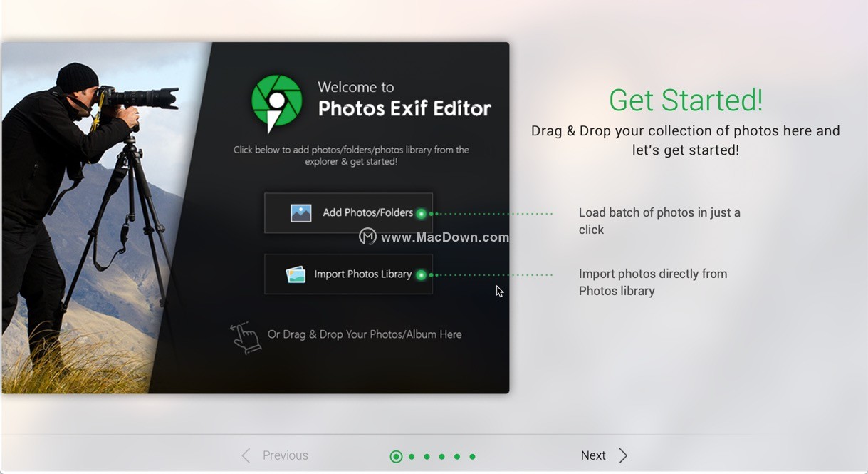868x474 pixels.
Task: Click the Import Photos Library button
Action: pyautogui.click(x=348, y=274)
